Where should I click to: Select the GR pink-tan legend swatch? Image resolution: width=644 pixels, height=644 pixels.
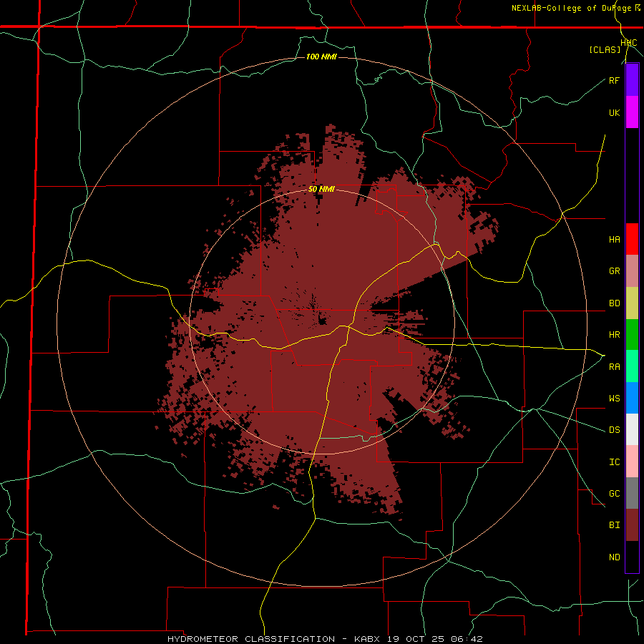coord(632,270)
